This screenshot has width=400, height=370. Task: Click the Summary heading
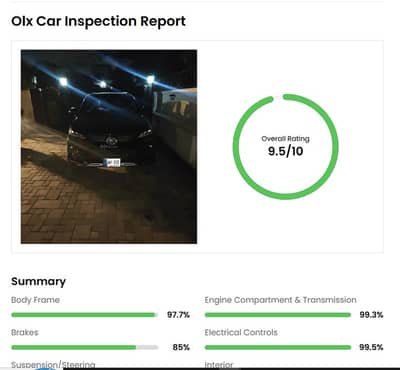pyautogui.click(x=38, y=281)
